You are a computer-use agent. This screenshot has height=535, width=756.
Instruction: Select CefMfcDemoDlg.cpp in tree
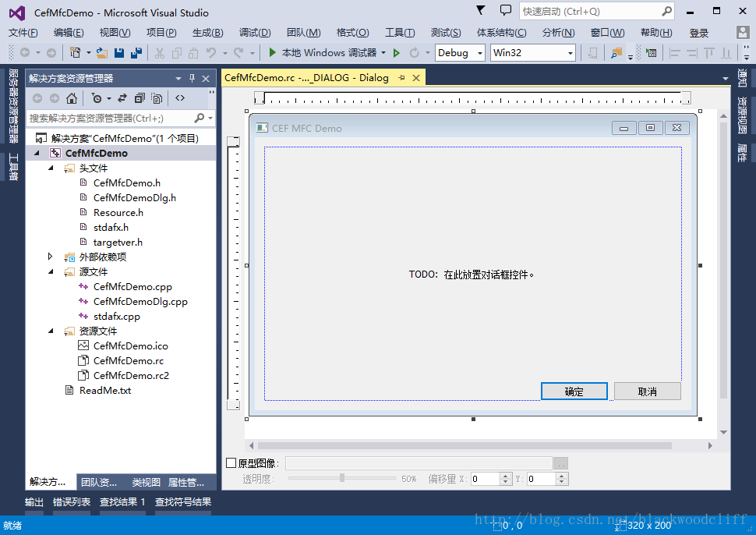pos(140,302)
